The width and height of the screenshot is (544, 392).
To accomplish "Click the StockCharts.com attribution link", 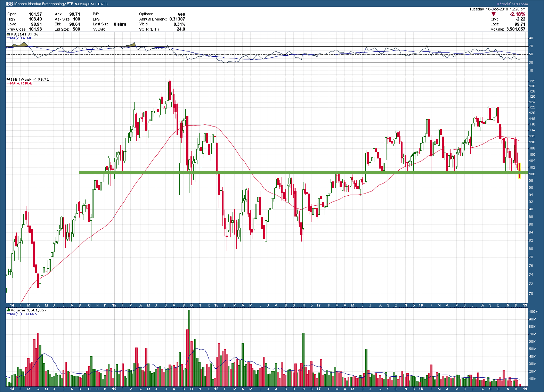I will 512,4.
